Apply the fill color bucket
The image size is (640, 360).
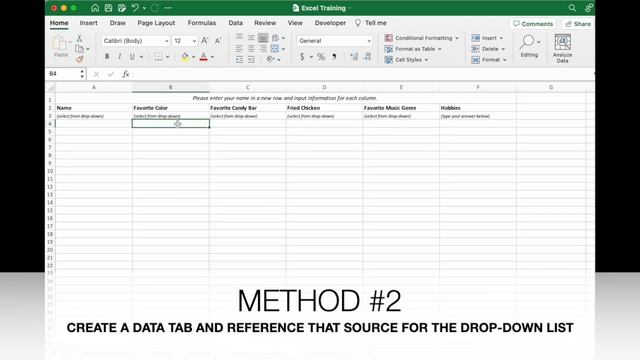tap(185, 57)
